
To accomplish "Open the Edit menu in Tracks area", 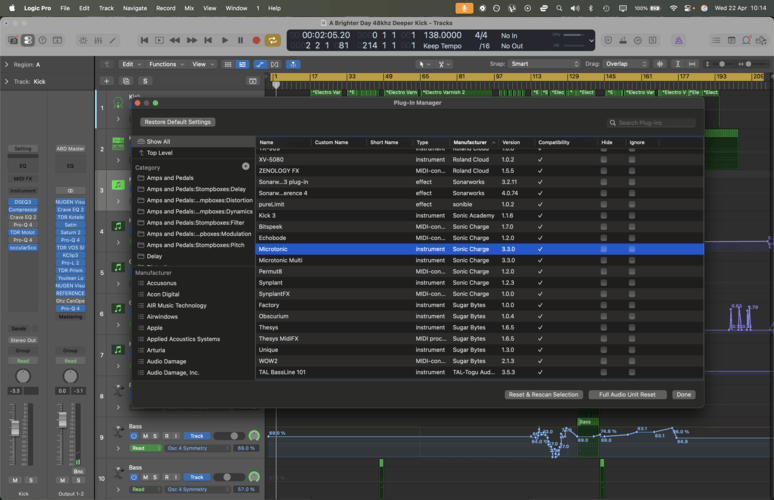I will tap(131, 64).
